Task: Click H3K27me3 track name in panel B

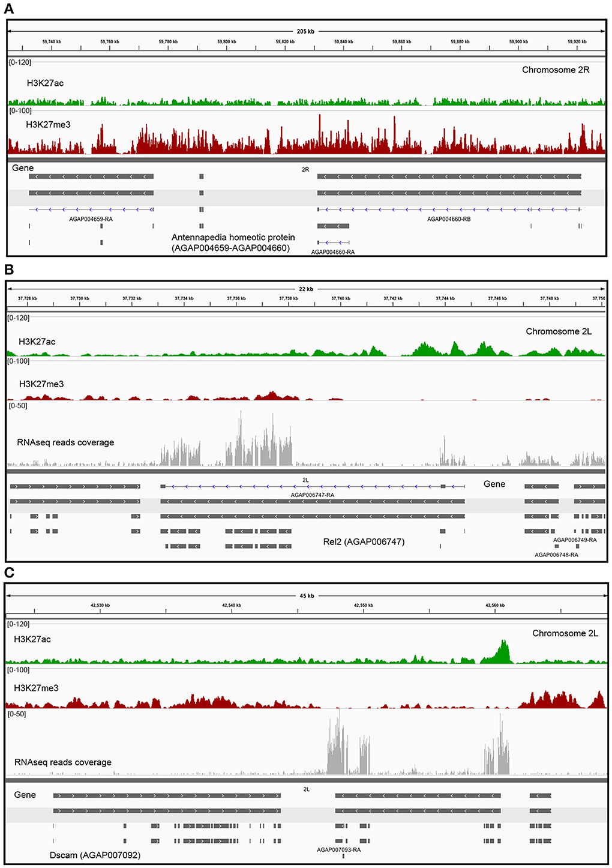Action: [41, 384]
